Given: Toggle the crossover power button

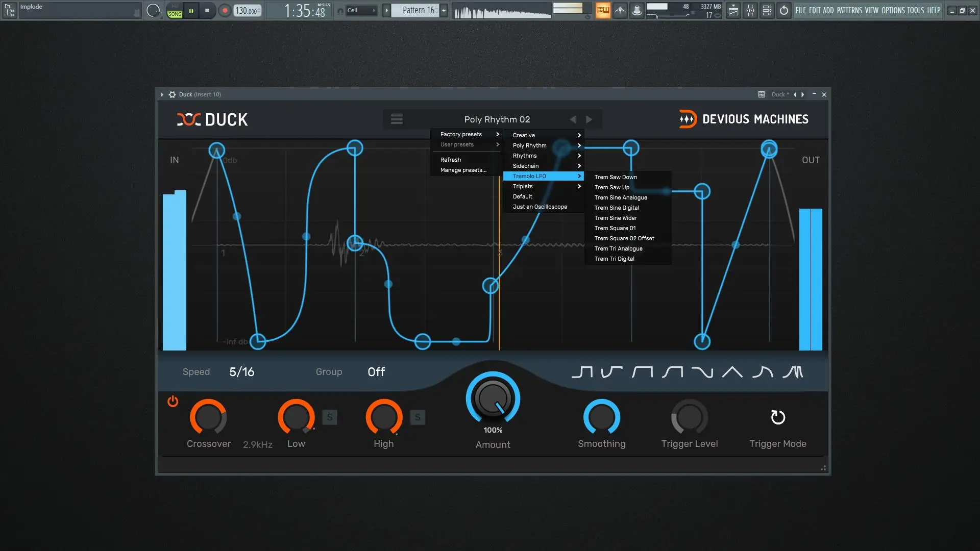Looking at the screenshot, I should coord(173,402).
